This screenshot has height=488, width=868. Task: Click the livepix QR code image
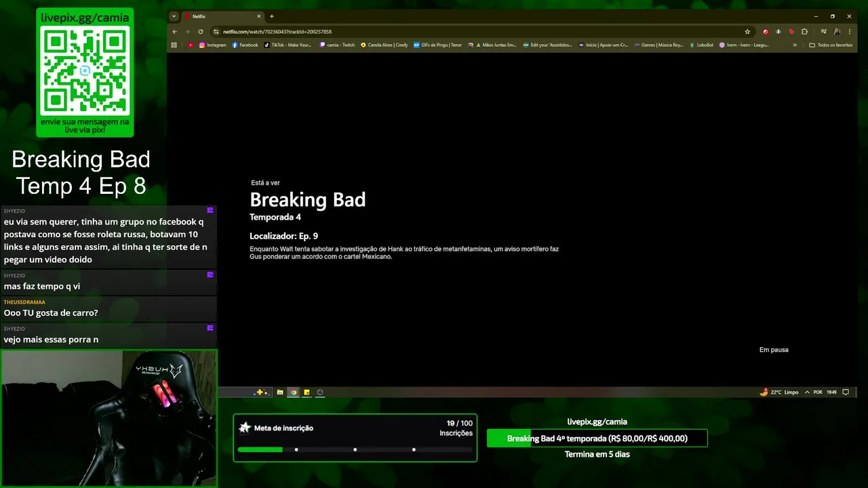tap(85, 70)
